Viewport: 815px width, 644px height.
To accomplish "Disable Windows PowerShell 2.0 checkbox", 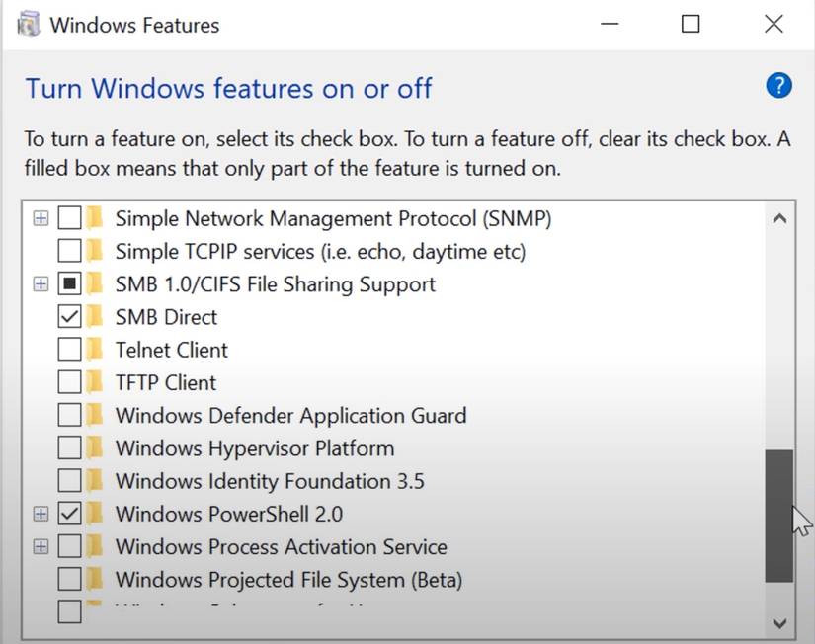I will (x=69, y=514).
